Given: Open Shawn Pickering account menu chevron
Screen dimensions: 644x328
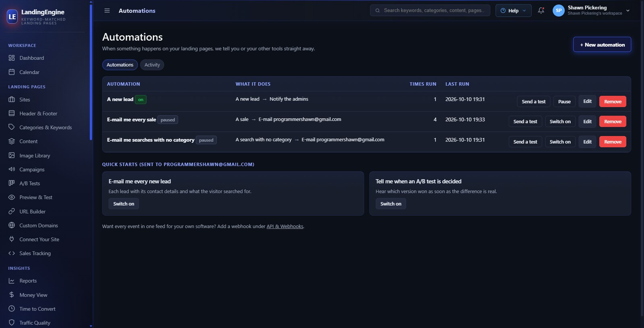Looking at the screenshot, I should [x=627, y=10].
